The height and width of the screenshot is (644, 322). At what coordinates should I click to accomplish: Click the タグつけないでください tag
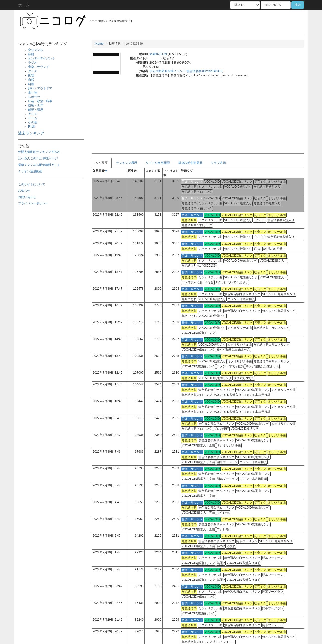(x=232, y=282)
